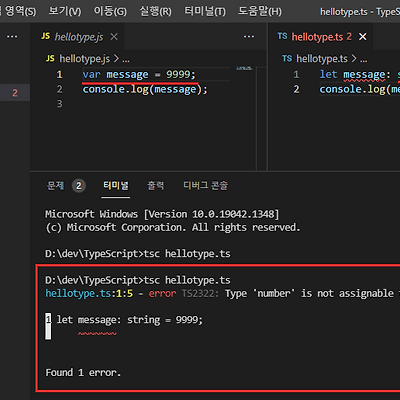Click the TS file icon in hellotype.ts tab
The width and height of the screenshot is (400, 400).
[x=282, y=36]
